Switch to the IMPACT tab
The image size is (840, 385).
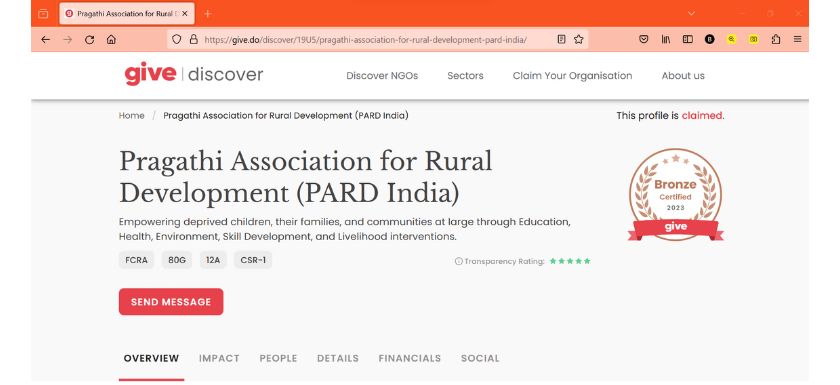coord(219,358)
